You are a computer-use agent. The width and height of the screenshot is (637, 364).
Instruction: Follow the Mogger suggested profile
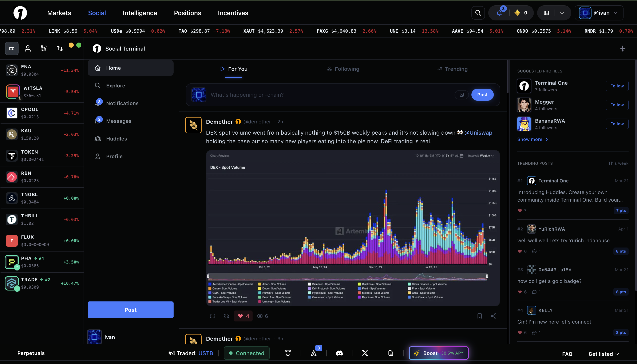(x=617, y=105)
